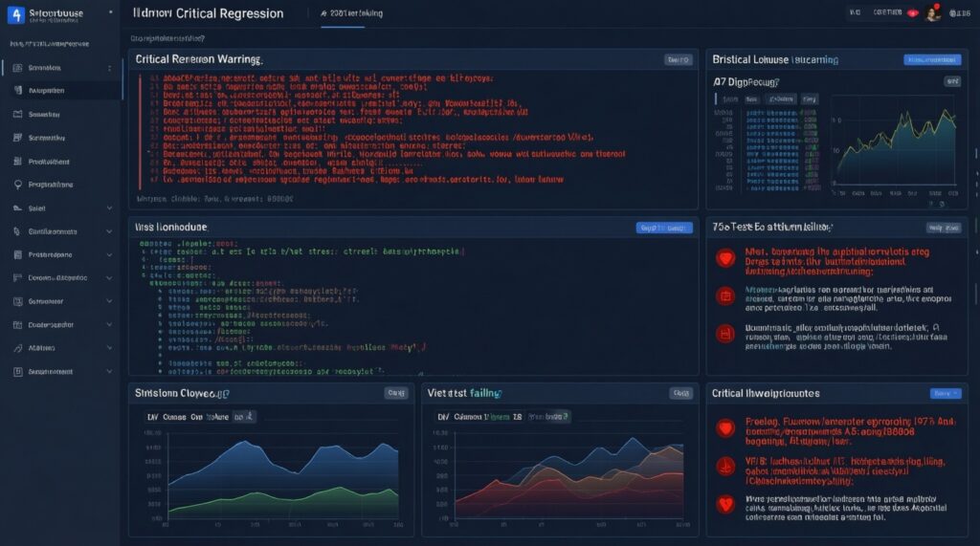Click the breadcrumb text below the page title
This screenshot has width=980, height=546.
[167, 39]
